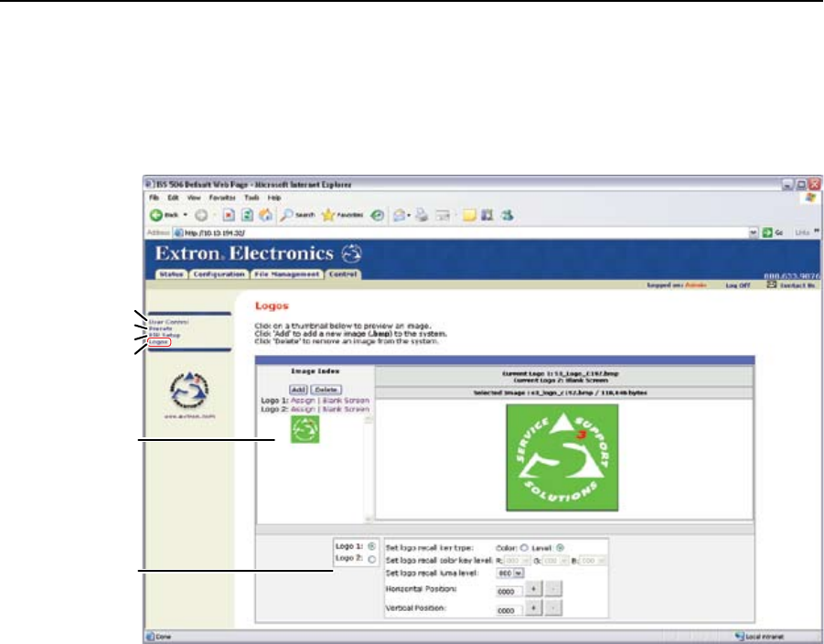Click the Print icon in toolbar
This screenshot has width=824, height=644.
pos(422,215)
